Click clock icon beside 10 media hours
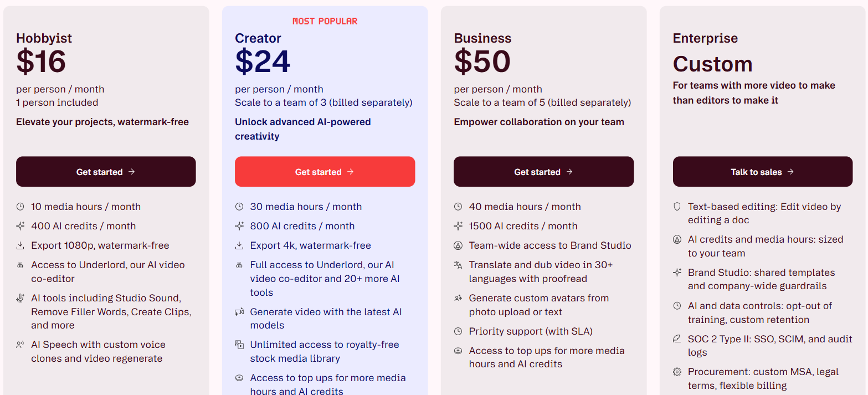 coord(20,207)
